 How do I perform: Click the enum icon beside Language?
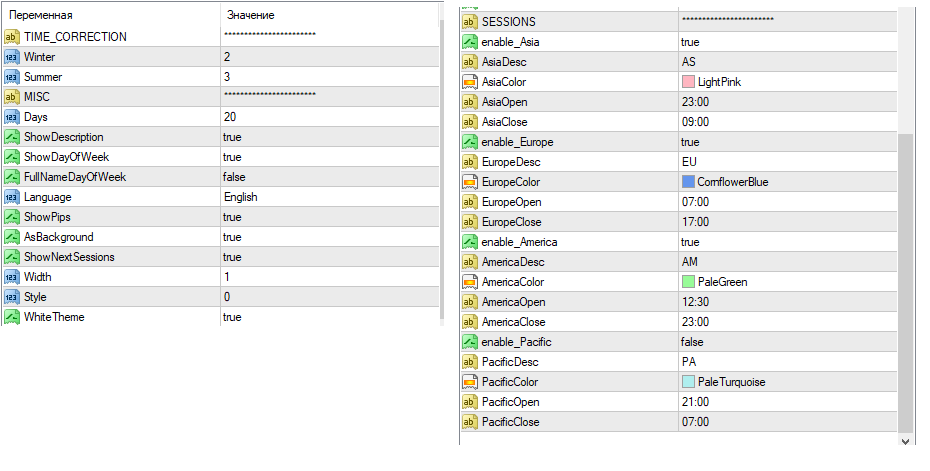pyautogui.click(x=11, y=197)
